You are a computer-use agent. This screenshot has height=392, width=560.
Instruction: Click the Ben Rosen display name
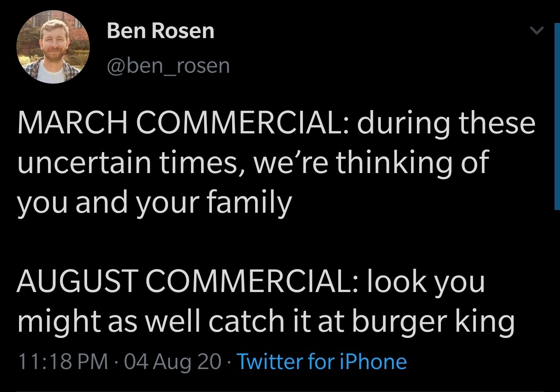point(160,30)
